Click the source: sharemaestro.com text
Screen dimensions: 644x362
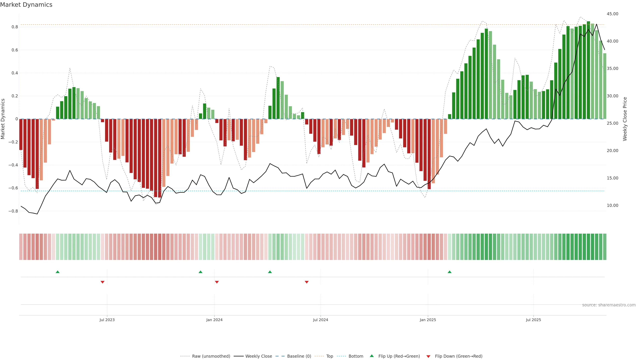pyautogui.click(x=609, y=305)
